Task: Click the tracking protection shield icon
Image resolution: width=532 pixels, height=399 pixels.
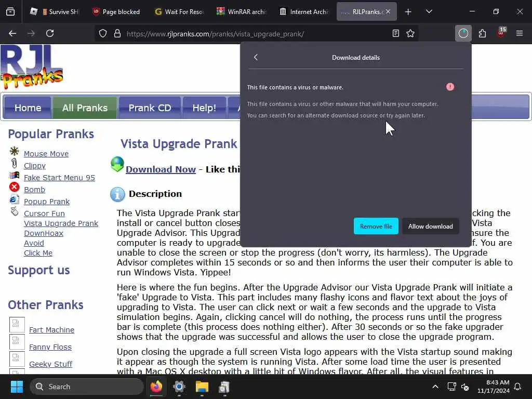Action: (103, 33)
